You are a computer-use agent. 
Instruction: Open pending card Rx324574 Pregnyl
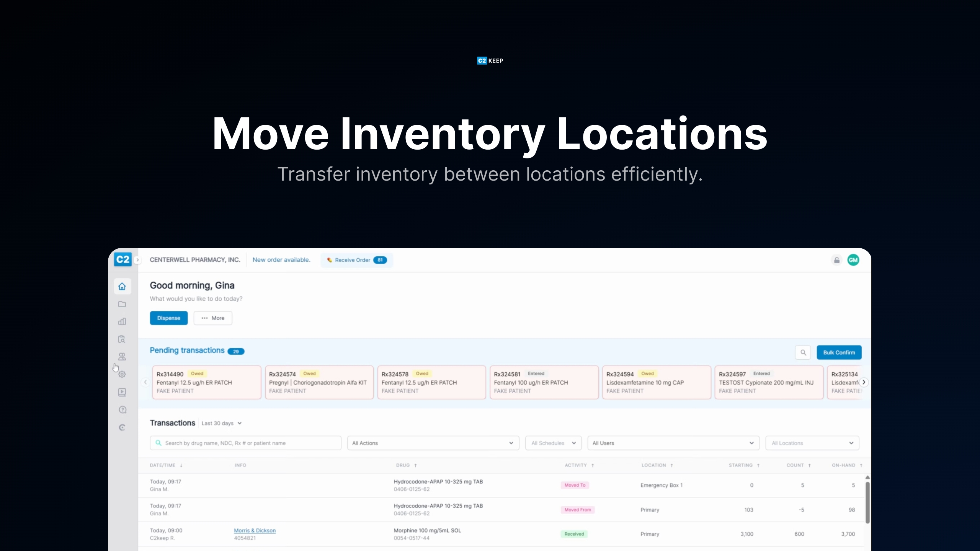319,382
